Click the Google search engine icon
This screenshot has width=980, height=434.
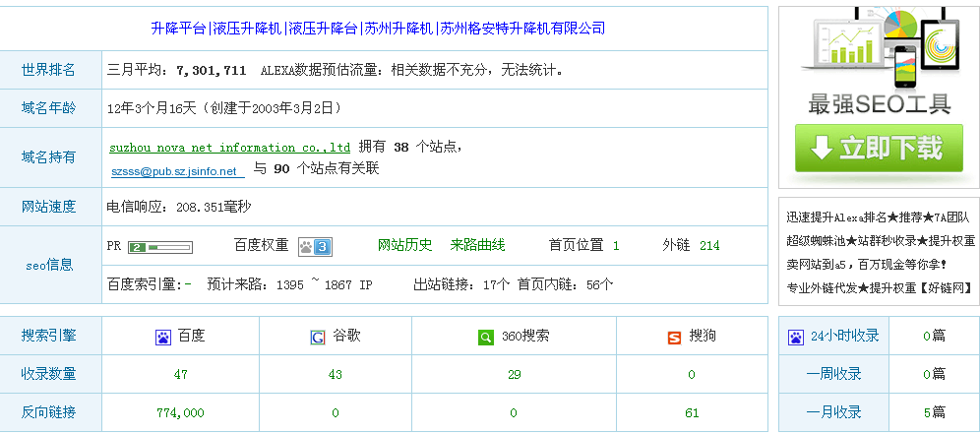(x=319, y=337)
